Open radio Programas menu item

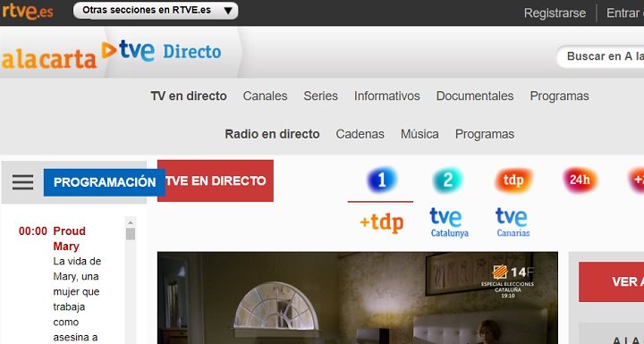(x=485, y=134)
